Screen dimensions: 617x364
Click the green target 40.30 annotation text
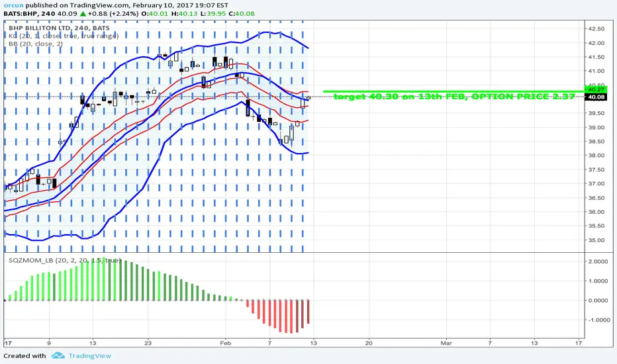(455, 97)
